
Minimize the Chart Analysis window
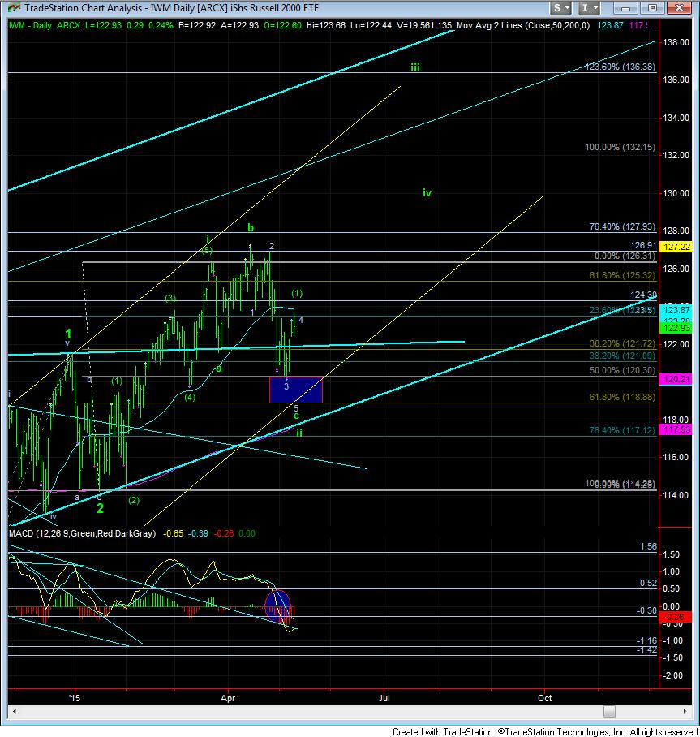click(x=625, y=8)
